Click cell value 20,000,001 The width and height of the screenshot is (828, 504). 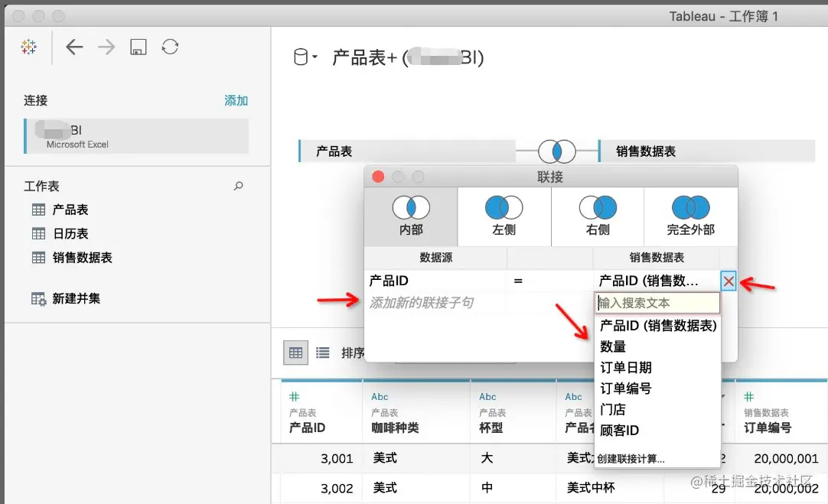(786, 458)
